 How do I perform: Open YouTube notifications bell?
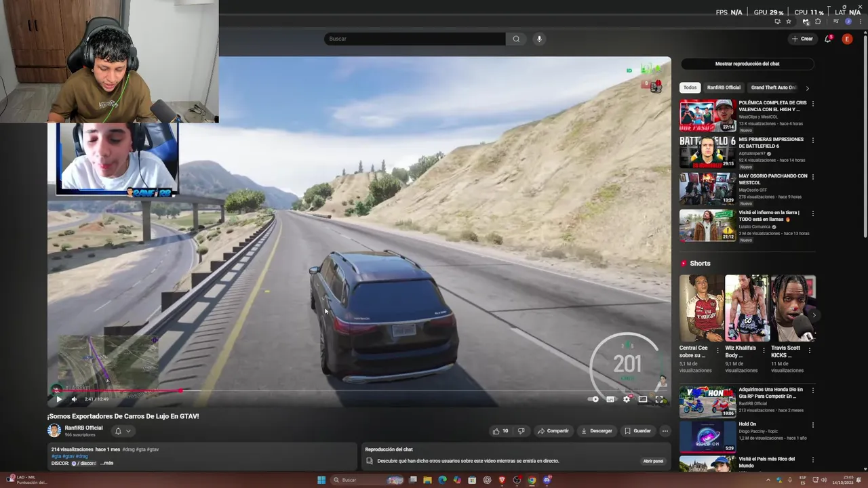click(x=828, y=39)
